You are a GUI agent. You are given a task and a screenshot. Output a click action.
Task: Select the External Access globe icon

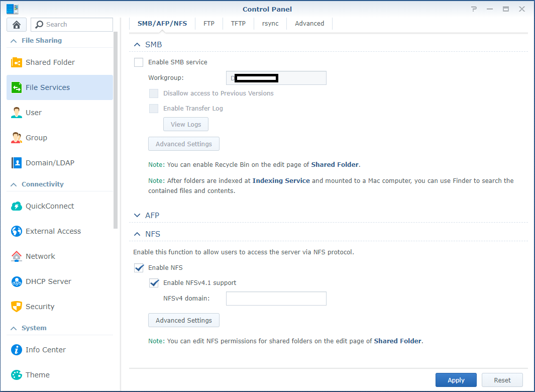(17, 231)
